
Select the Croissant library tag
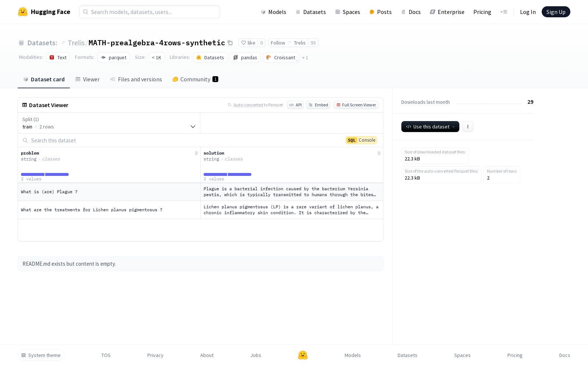pyautogui.click(x=281, y=57)
